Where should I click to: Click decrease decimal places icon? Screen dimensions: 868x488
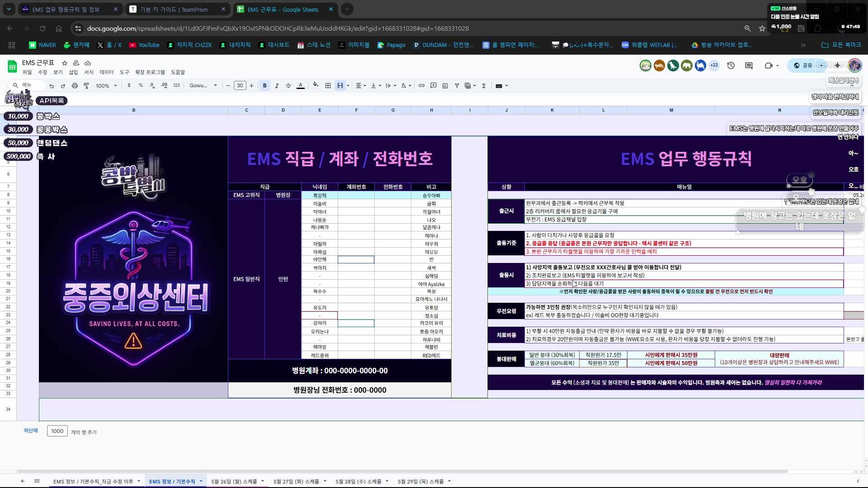[152, 85]
